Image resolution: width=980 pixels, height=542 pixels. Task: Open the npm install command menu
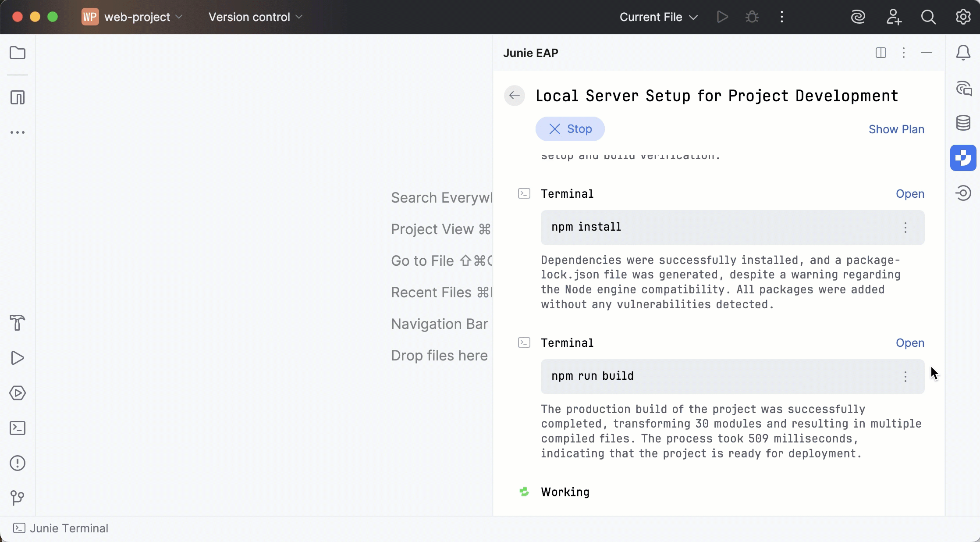pyautogui.click(x=905, y=228)
